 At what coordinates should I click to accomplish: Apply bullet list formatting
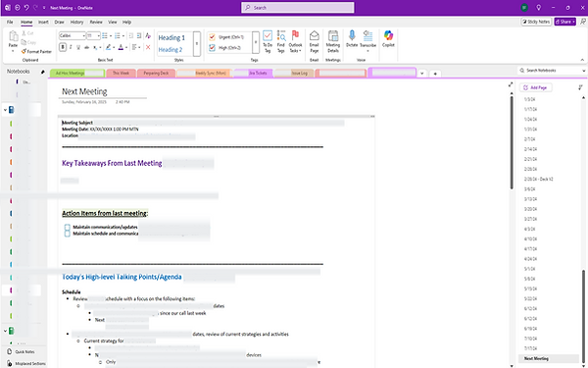[x=105, y=36]
